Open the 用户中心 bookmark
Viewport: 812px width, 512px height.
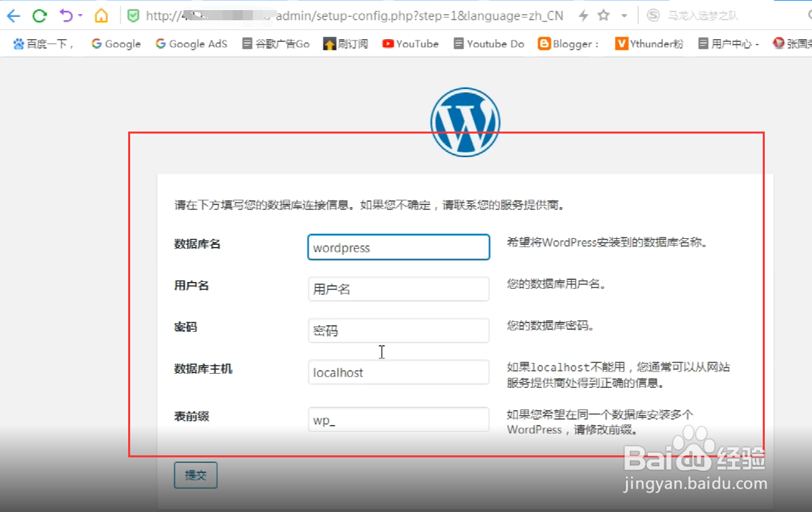tap(728, 44)
